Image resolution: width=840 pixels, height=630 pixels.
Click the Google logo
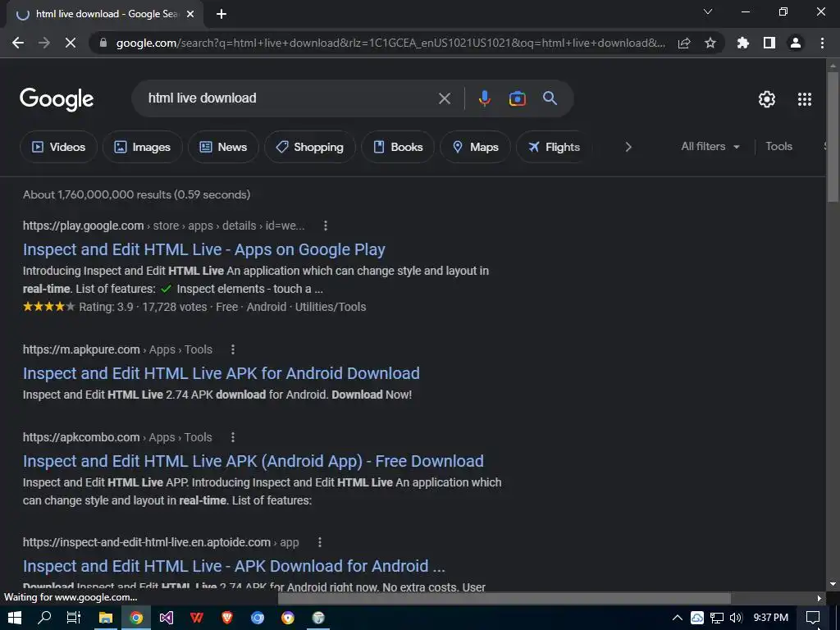pyautogui.click(x=57, y=99)
